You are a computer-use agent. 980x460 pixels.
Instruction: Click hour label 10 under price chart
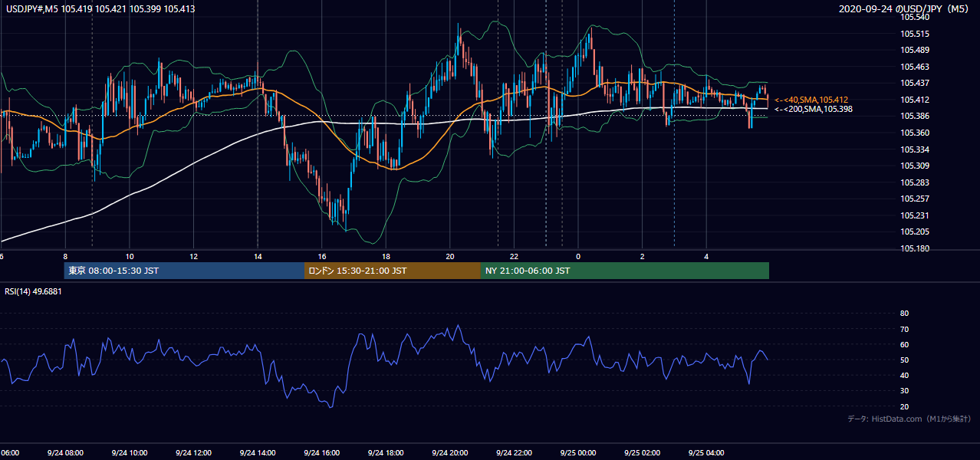(130, 257)
